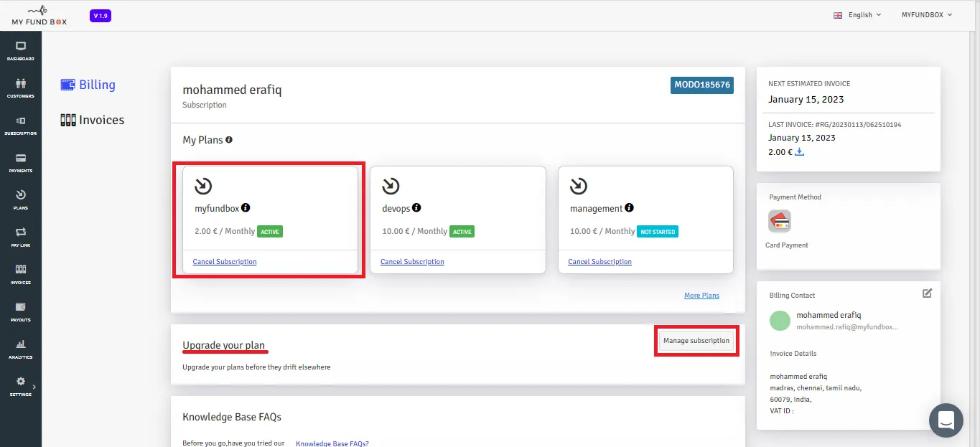Screen dimensions: 980x447
Task: Open the More Plans link
Action: pos(701,296)
